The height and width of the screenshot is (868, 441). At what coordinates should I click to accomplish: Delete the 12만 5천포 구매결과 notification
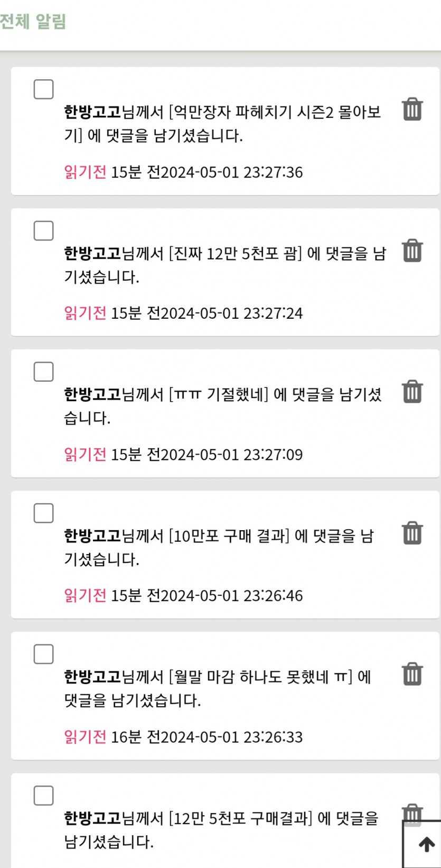[412, 813]
